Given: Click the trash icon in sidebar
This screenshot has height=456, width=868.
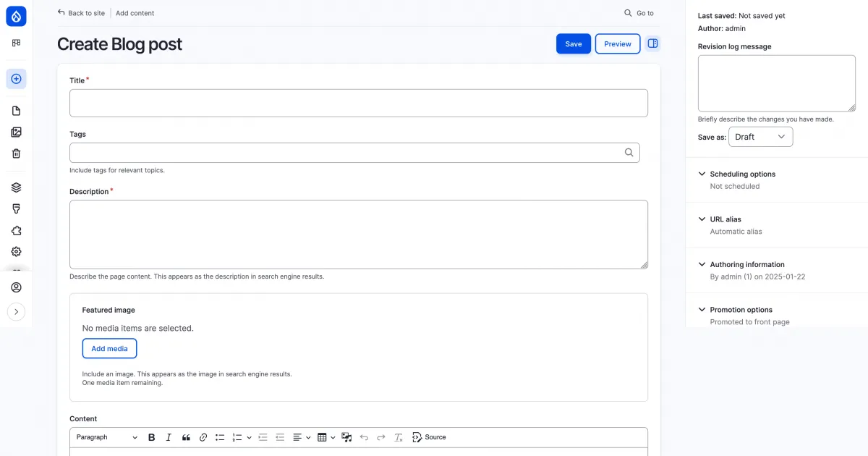Looking at the screenshot, I should click(x=16, y=153).
